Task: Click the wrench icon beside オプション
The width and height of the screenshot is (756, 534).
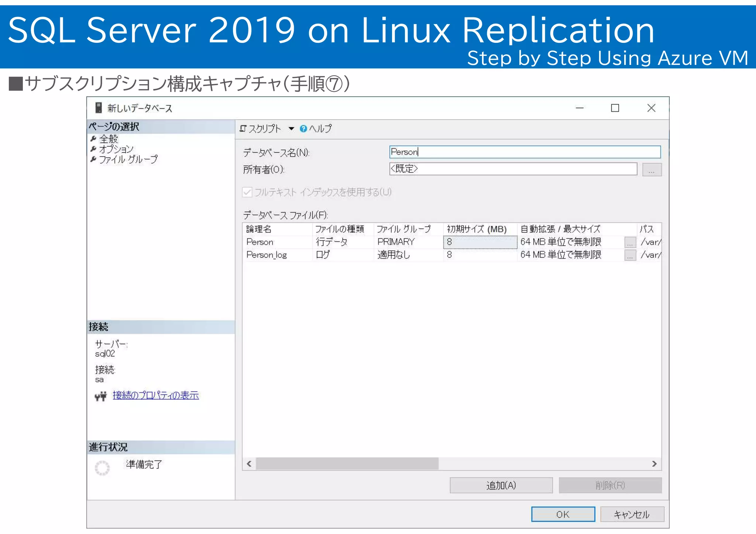Action: click(93, 149)
